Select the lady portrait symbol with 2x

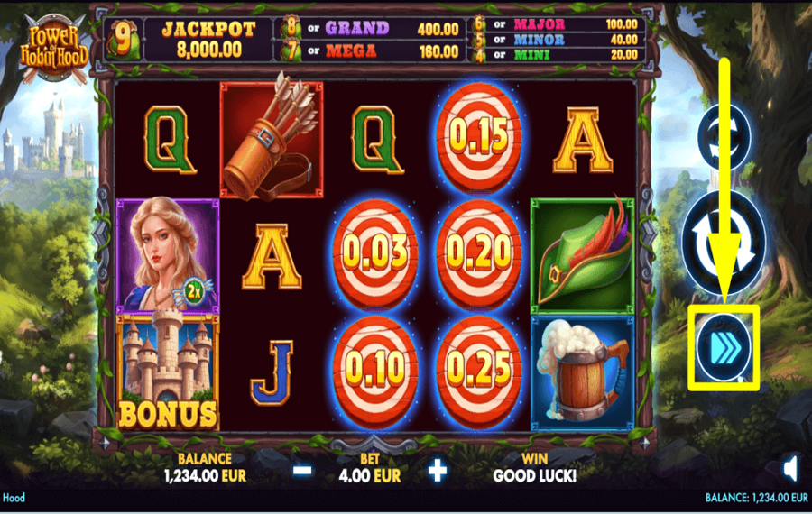click(x=168, y=255)
